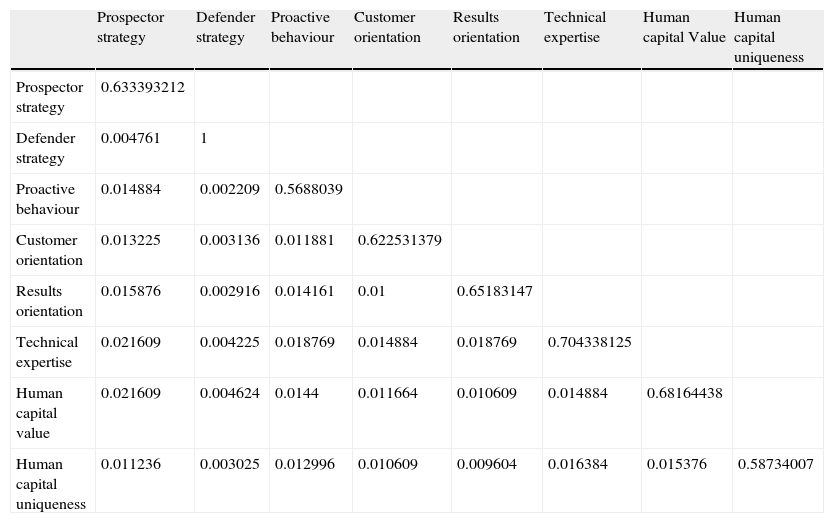Click the Results orientation row label
834x523 pixels.
pos(49,301)
